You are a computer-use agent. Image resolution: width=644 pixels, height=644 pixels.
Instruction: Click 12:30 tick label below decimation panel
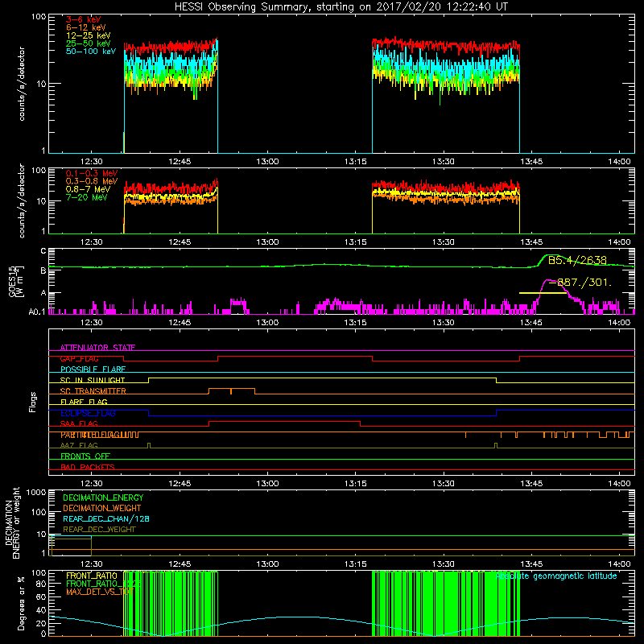click(x=91, y=564)
